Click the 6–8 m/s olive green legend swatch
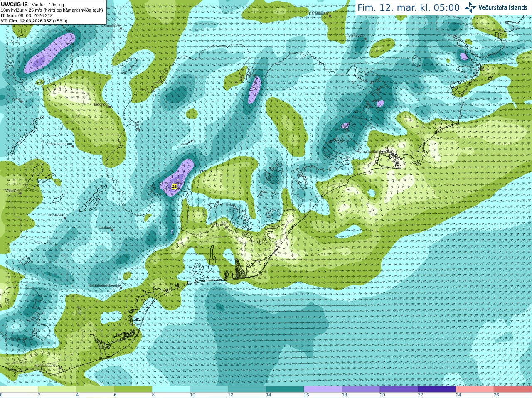532x398 pixels. [x=133, y=389]
